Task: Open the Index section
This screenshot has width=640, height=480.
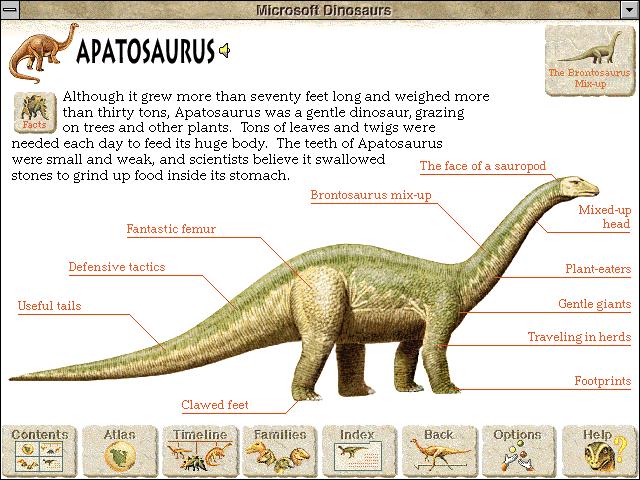Action: tap(359, 449)
